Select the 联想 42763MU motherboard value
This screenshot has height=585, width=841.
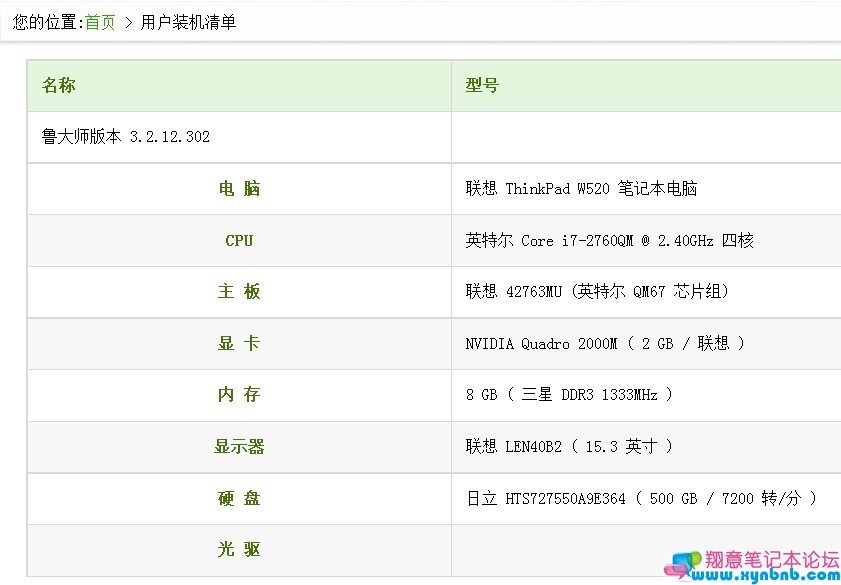(597, 292)
